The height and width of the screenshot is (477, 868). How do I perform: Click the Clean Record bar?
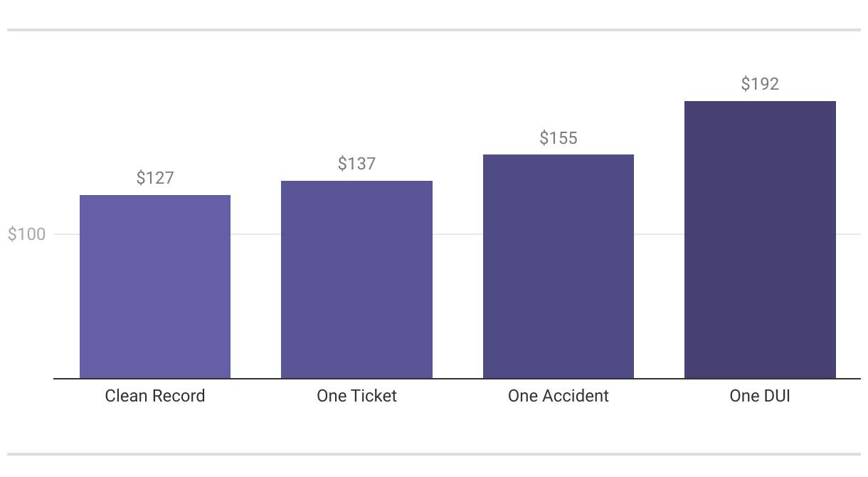point(155,286)
